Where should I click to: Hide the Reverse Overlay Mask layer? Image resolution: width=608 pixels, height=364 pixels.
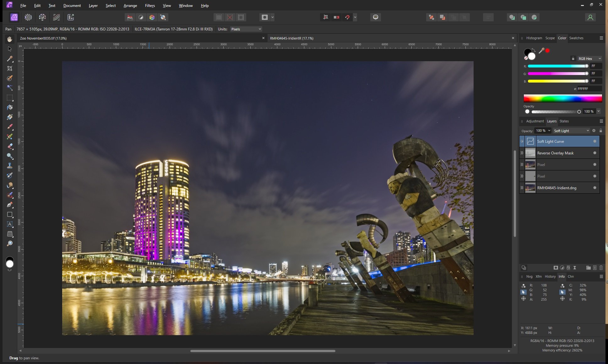pyautogui.click(x=594, y=153)
